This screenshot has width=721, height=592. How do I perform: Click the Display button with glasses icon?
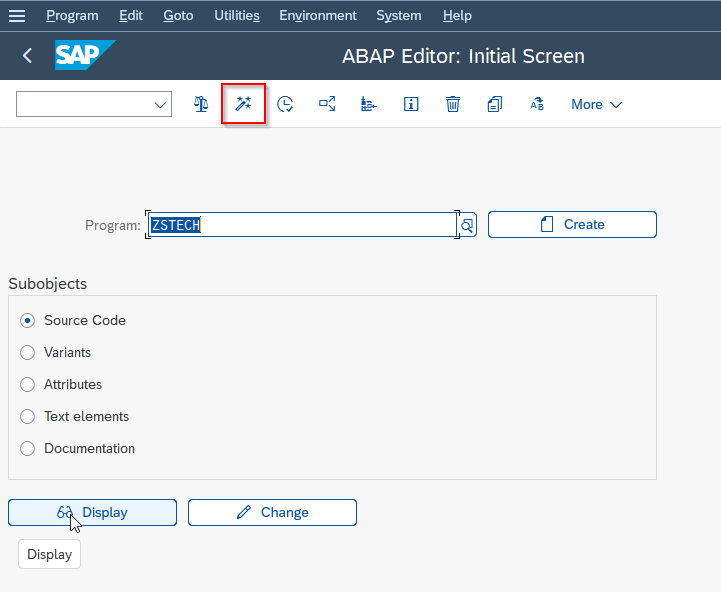pos(92,512)
